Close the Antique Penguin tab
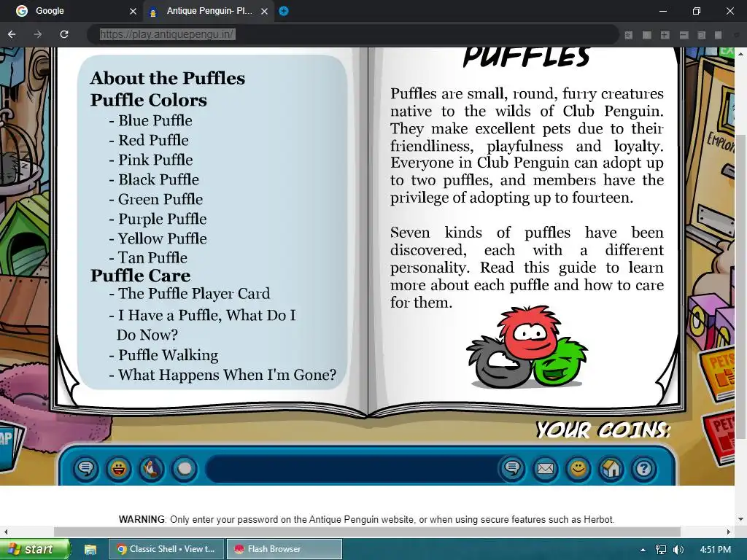Screen dimensions: 747x560 pyautogui.click(x=264, y=11)
